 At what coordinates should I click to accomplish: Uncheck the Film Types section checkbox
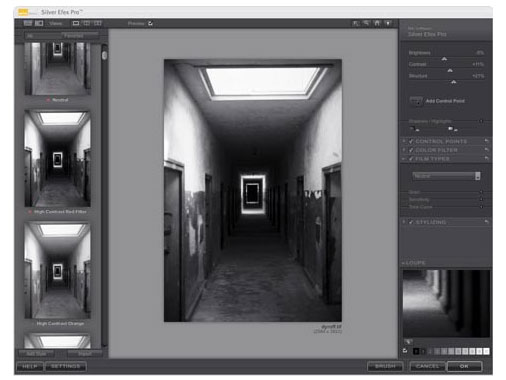[411, 159]
